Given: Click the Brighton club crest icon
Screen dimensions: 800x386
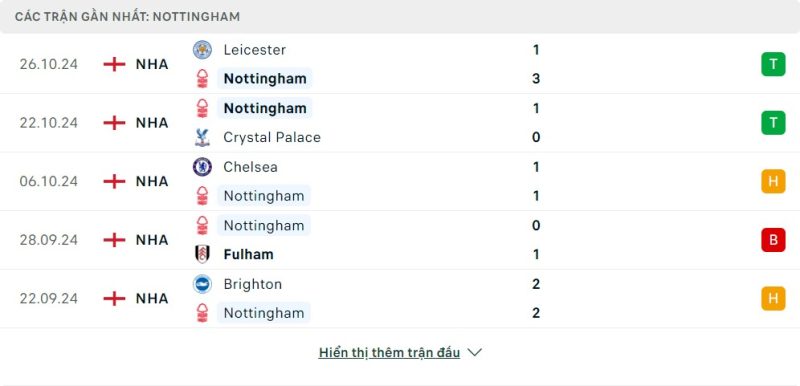Looking at the screenshot, I should pyautogui.click(x=203, y=284).
